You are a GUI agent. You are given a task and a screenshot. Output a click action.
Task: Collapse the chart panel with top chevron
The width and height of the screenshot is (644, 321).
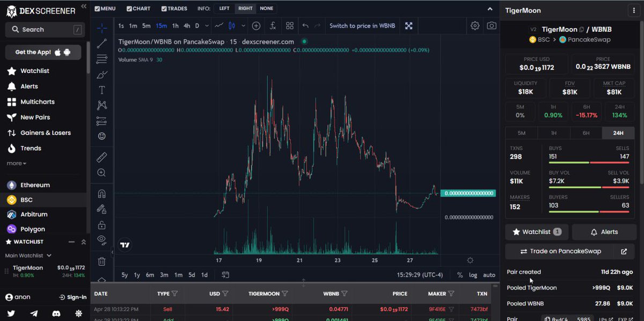pos(489,9)
